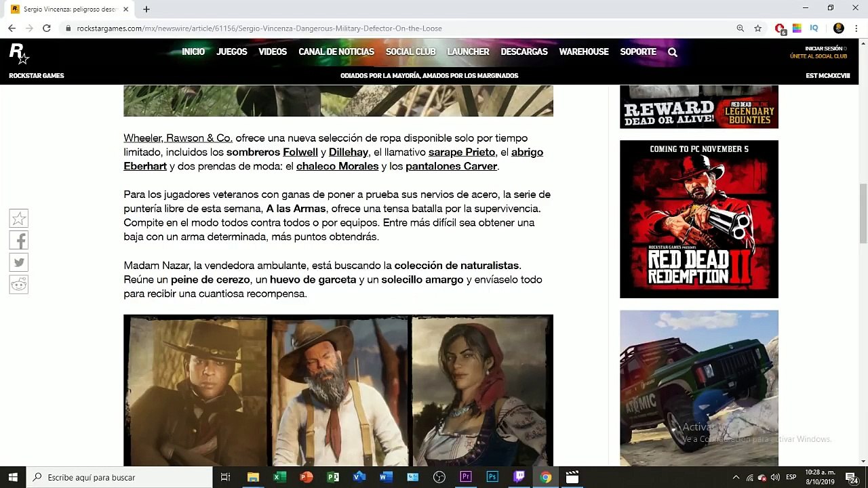Open the site search magnifier in navbar

click(672, 52)
